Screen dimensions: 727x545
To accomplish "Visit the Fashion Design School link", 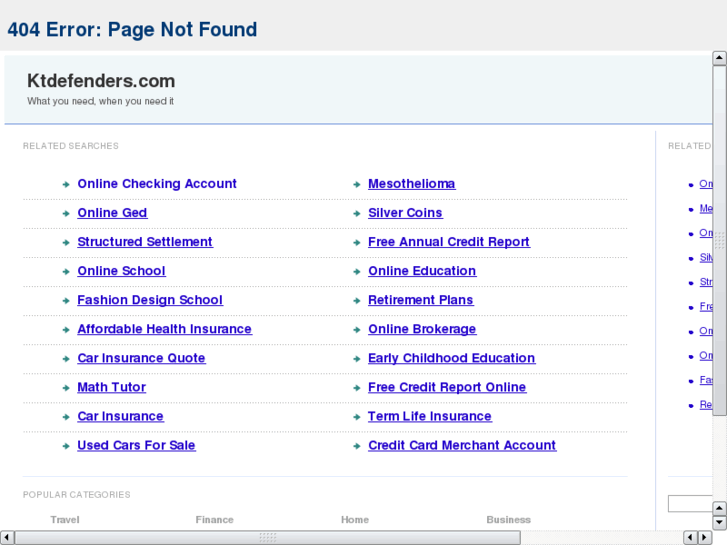I will 150,300.
